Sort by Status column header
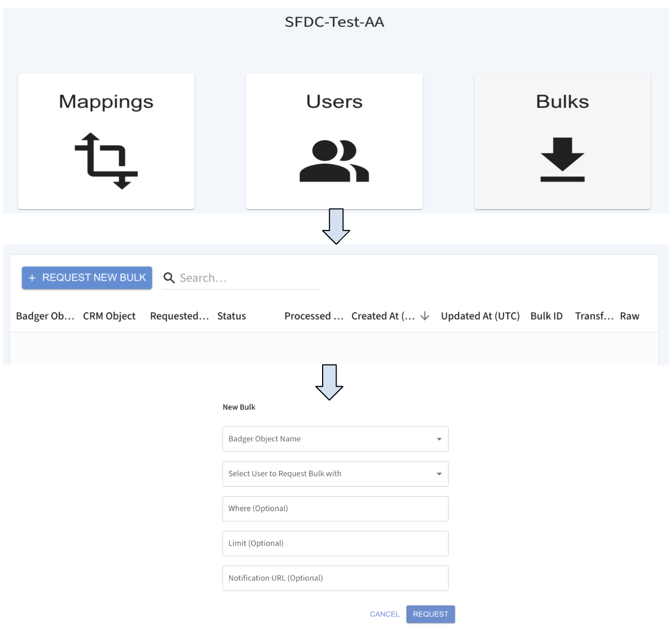672x636 pixels. (231, 316)
